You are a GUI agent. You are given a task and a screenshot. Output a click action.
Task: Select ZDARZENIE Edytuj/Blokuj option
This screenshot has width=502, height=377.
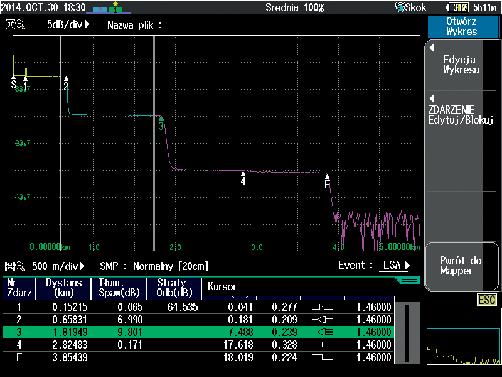[x=461, y=115]
